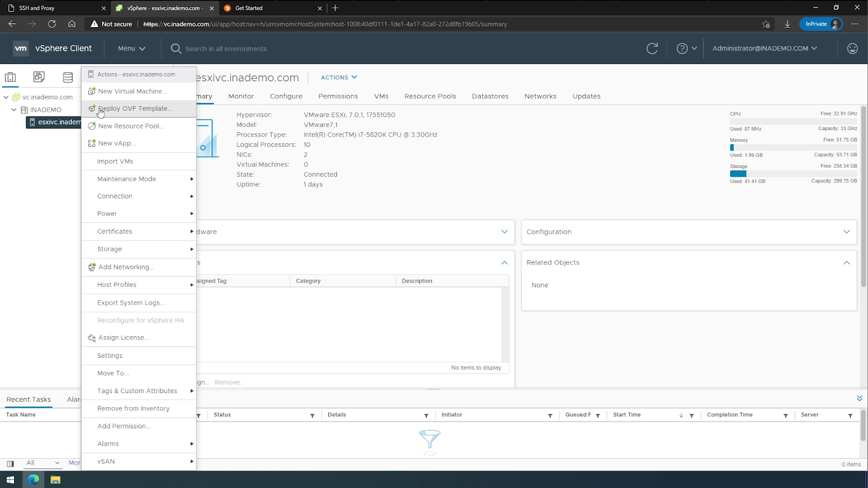Choose Assign License menu entry
This screenshot has width=868, height=488.
coord(139,337)
